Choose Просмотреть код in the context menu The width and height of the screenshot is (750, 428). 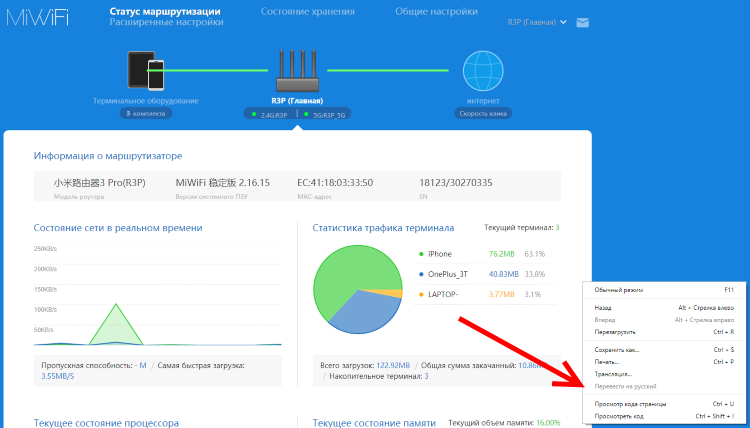tap(664, 416)
